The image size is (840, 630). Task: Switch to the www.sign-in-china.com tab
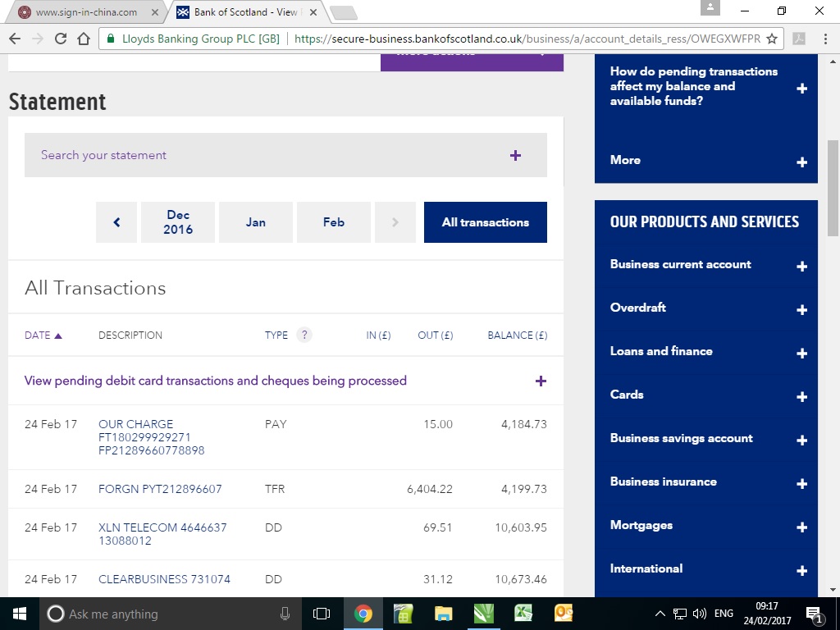coord(86,12)
